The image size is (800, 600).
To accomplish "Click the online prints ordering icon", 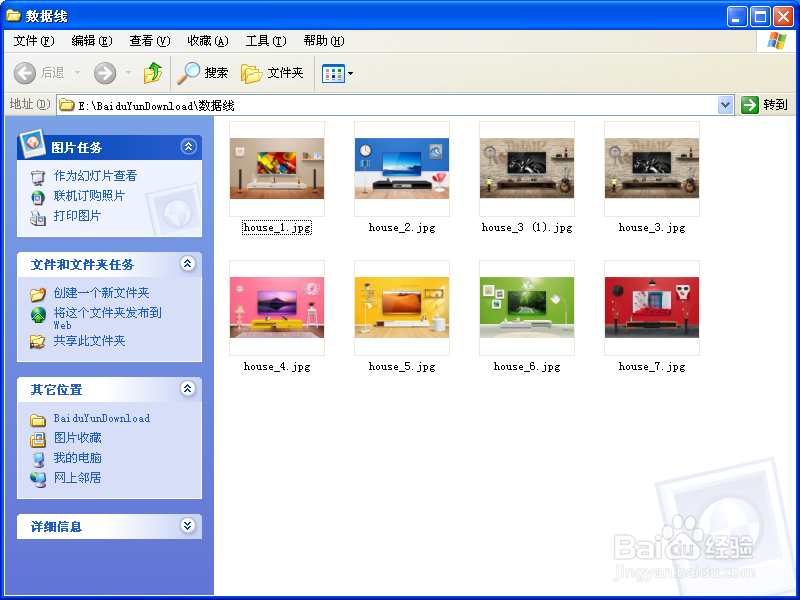I will click(x=38, y=197).
